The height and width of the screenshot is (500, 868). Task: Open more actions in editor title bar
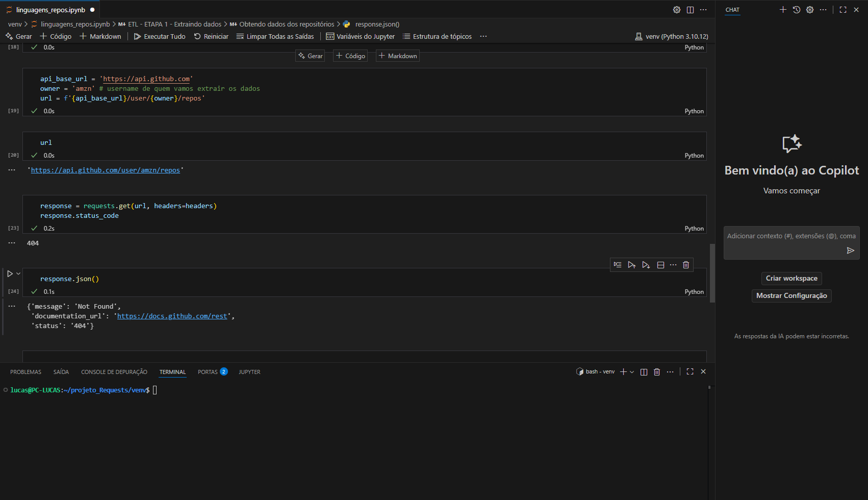coord(703,10)
